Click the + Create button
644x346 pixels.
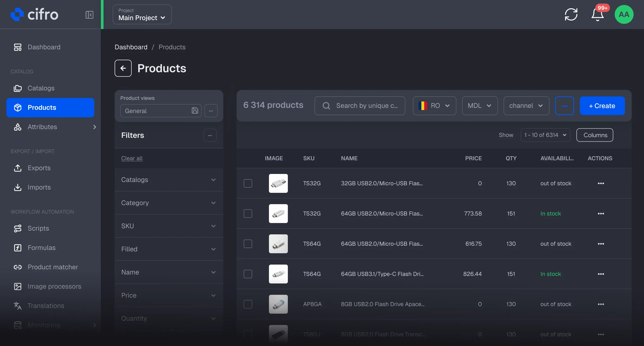602,105
